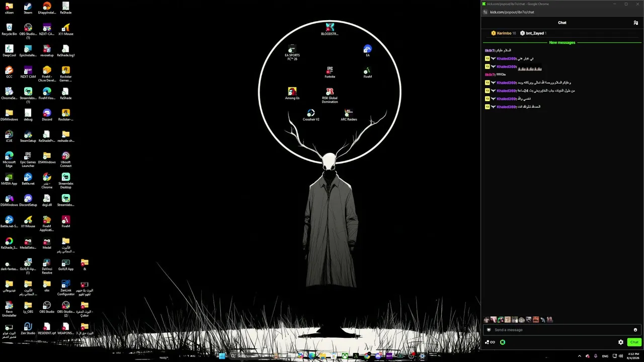The height and width of the screenshot is (362, 644).
Task: Select the DeepCool desktop icon
Action: click(x=9, y=51)
